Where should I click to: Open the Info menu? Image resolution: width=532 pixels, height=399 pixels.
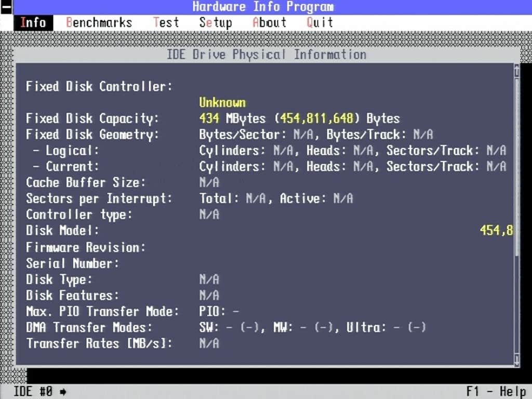coord(33,23)
